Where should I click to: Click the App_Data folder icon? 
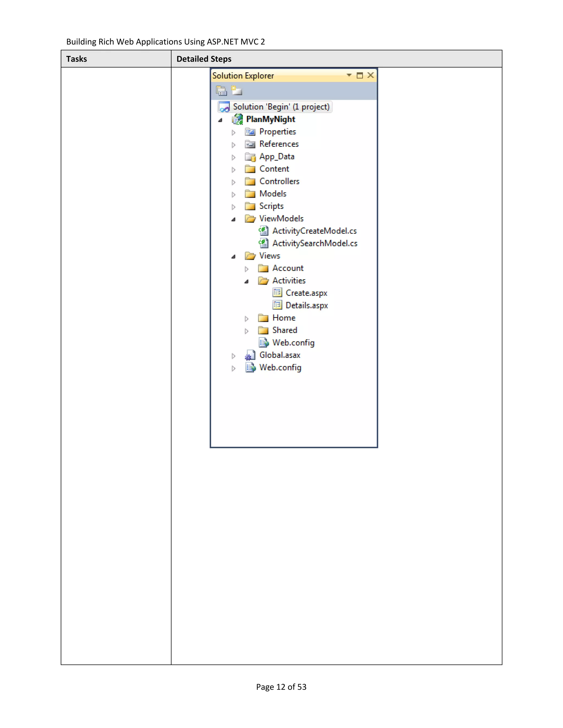tap(250, 157)
